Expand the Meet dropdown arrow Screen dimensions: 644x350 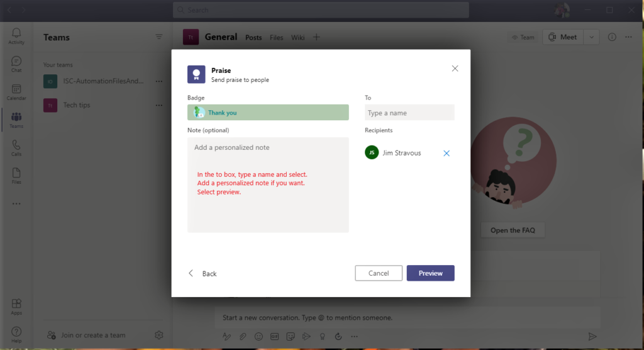coord(591,37)
